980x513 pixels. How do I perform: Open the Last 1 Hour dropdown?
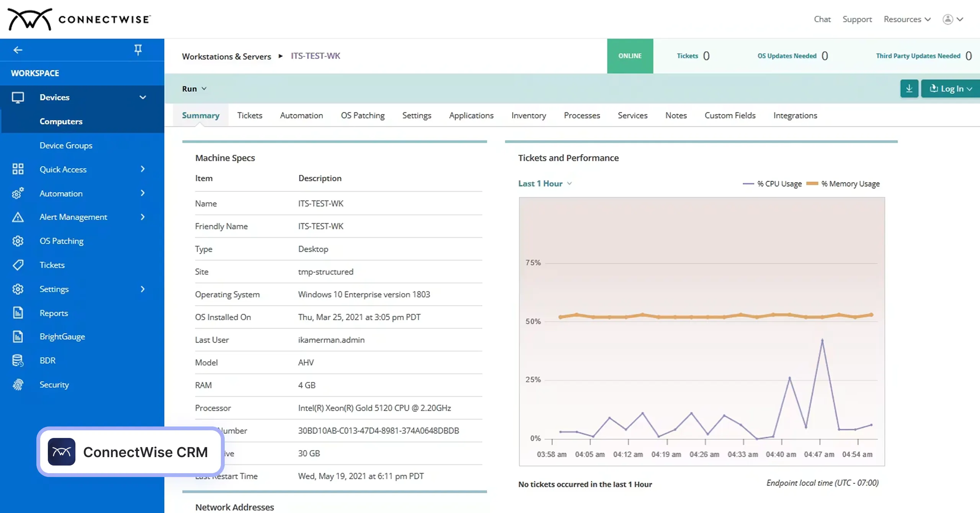[x=545, y=183]
